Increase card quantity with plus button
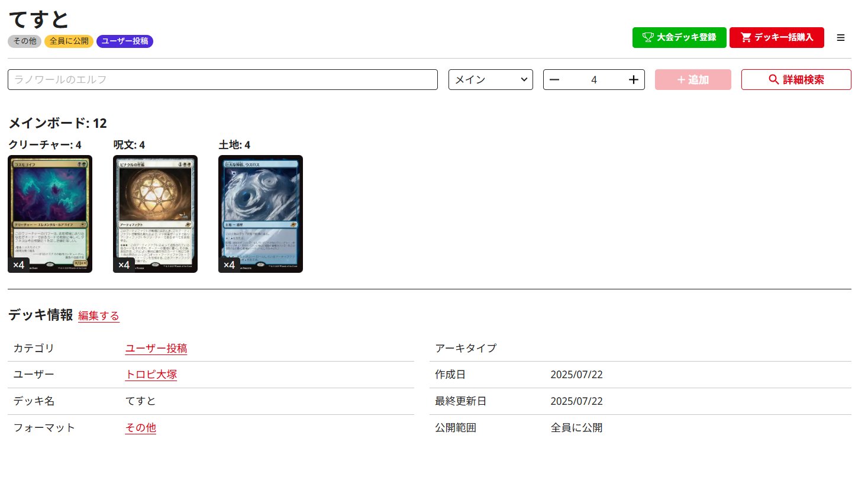 coord(633,80)
